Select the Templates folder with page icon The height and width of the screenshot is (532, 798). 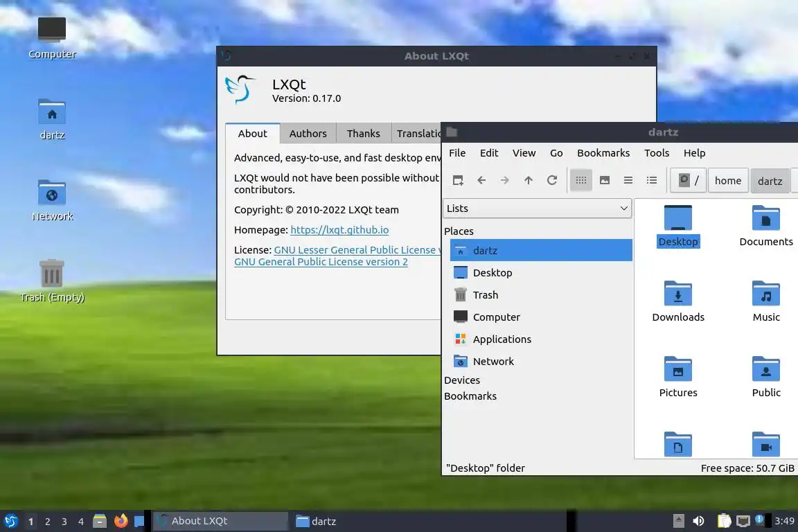(x=678, y=445)
